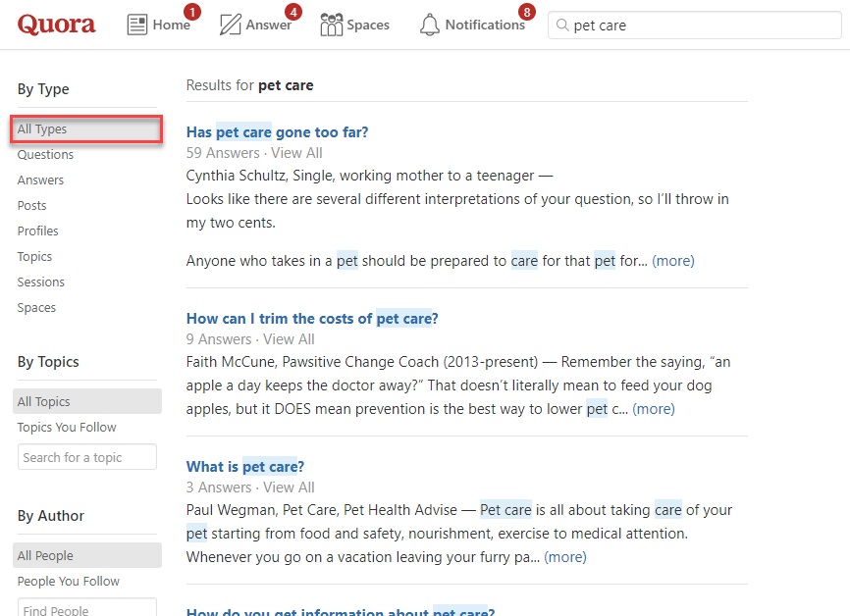Select the All Types filter
This screenshot has width=850, height=616.
[x=86, y=128]
